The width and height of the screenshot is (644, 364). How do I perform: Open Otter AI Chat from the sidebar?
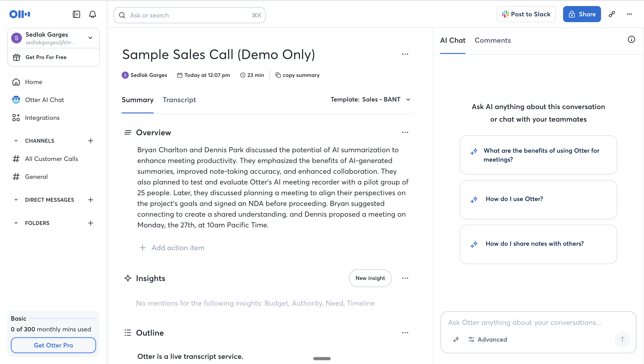[44, 99]
